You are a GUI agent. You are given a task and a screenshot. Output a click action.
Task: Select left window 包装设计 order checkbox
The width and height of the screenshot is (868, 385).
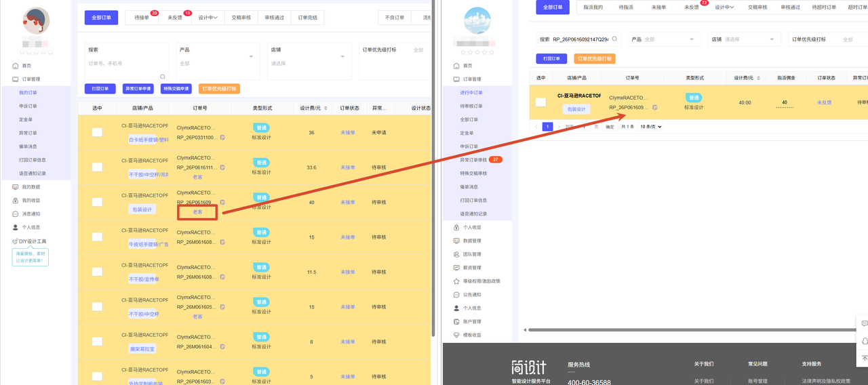(97, 202)
